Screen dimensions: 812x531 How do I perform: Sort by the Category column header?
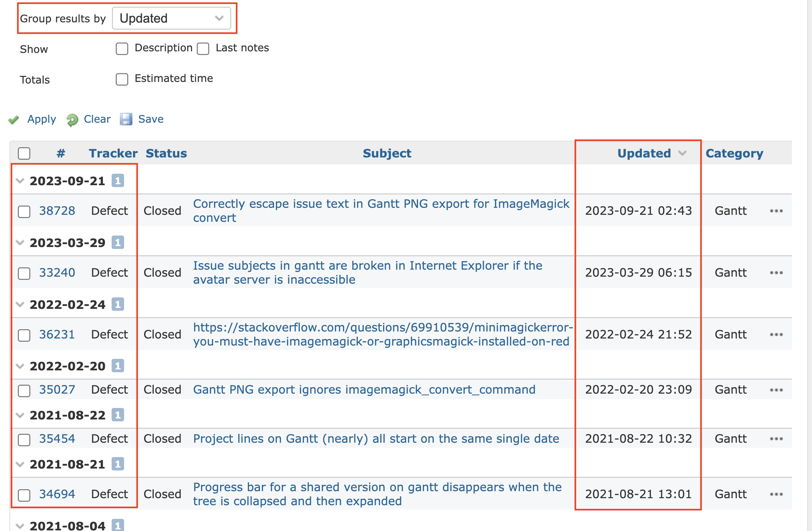point(734,153)
